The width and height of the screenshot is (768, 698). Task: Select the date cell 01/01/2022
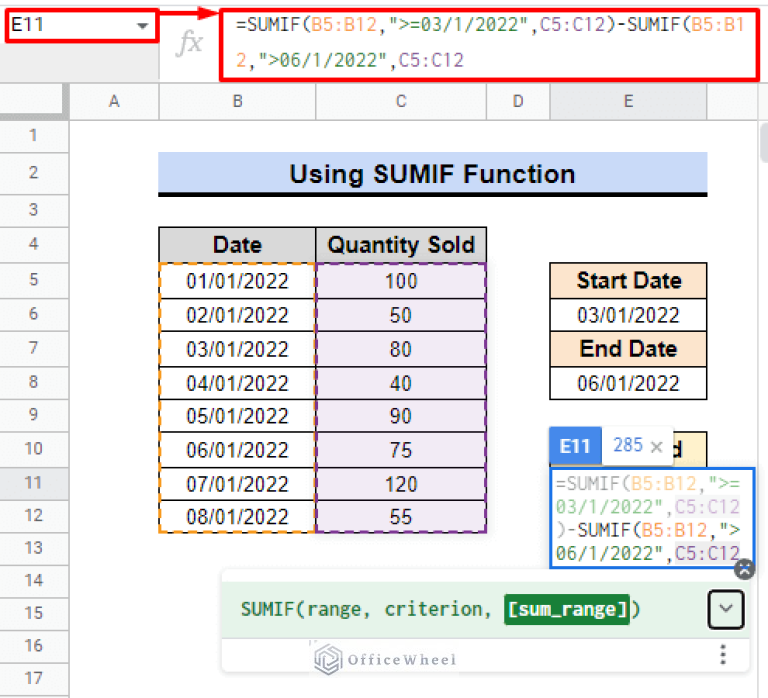(237, 281)
